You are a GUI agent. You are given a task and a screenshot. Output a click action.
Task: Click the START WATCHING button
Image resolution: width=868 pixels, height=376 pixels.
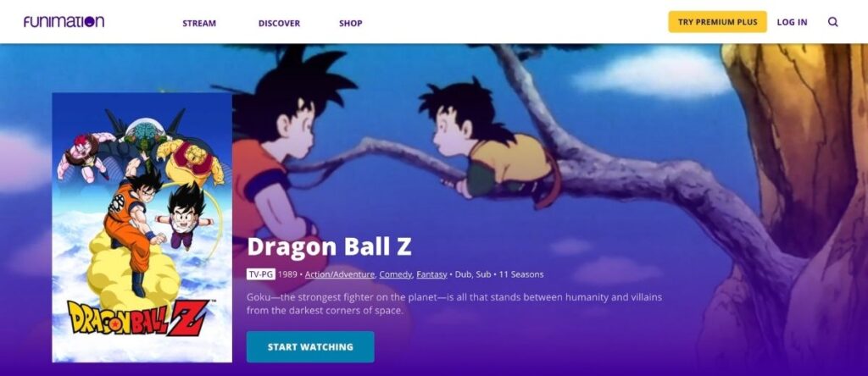click(310, 346)
